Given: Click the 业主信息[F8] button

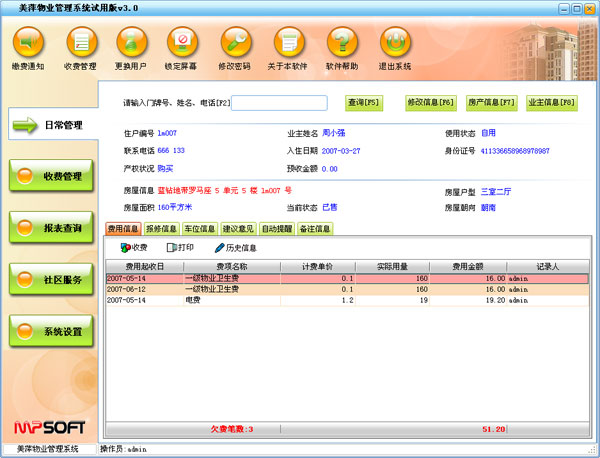Looking at the screenshot, I should click(551, 102).
